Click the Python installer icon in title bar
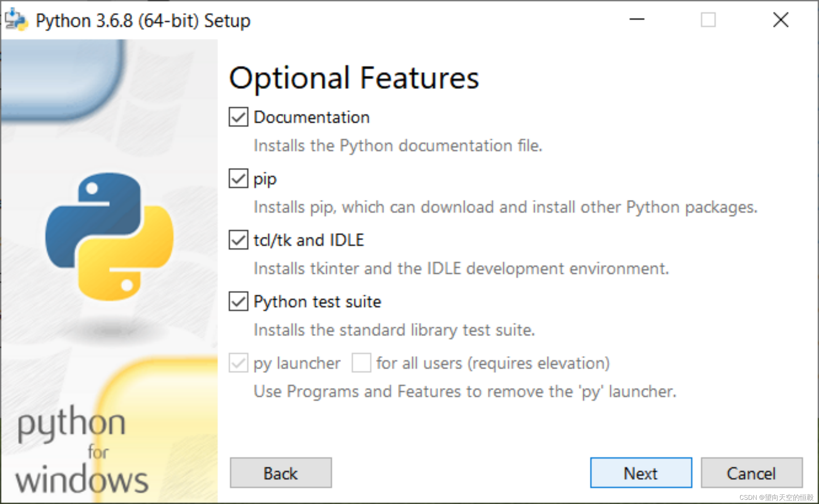The width and height of the screenshot is (819, 504). click(x=16, y=20)
